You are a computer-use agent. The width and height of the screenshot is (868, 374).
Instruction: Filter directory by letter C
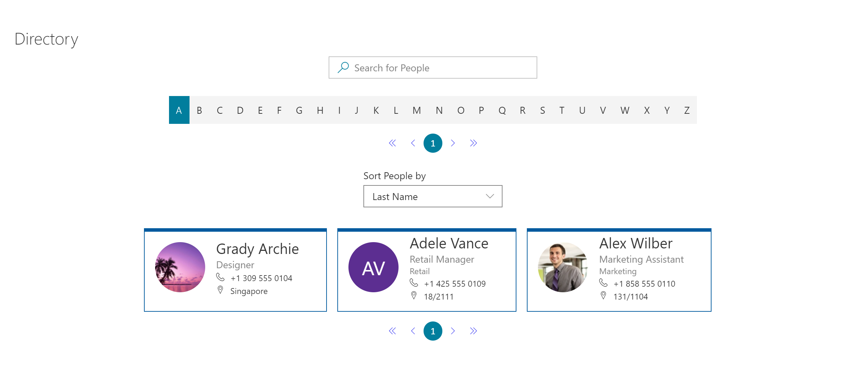coord(219,110)
